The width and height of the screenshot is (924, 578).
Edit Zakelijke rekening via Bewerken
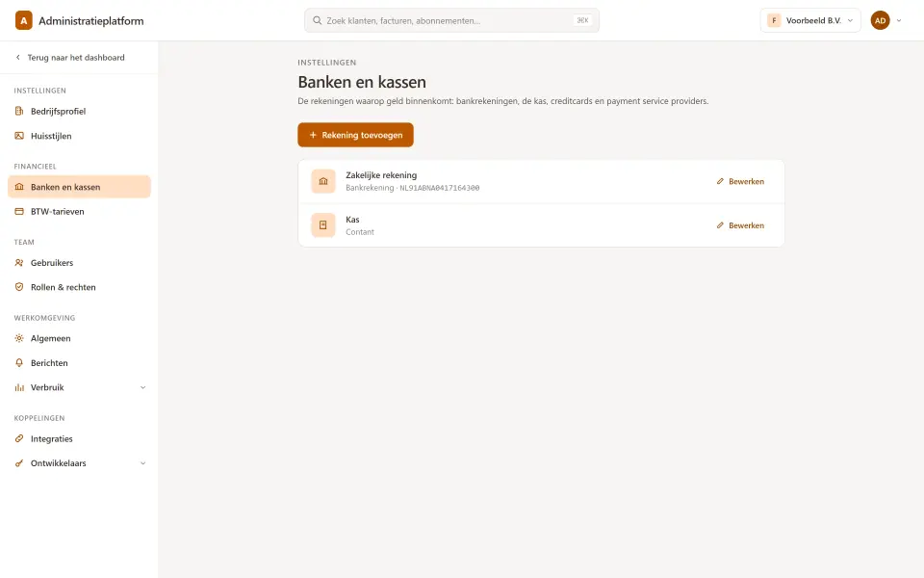coord(740,181)
